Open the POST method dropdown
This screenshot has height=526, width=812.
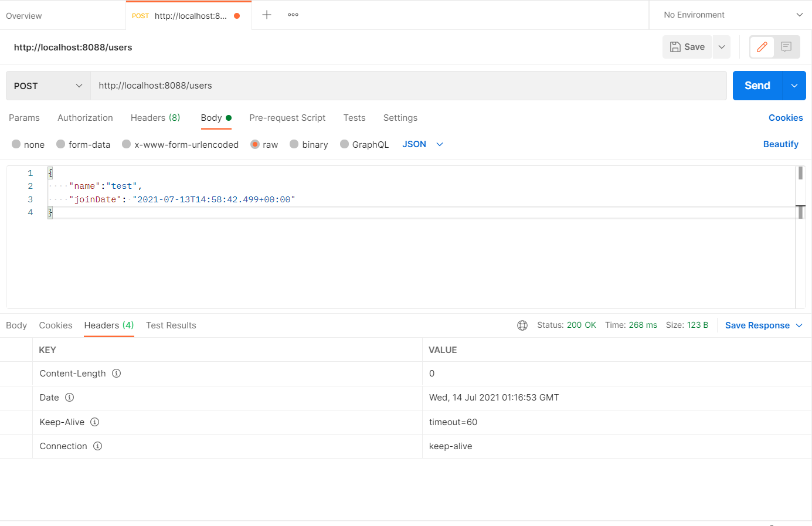tap(49, 86)
